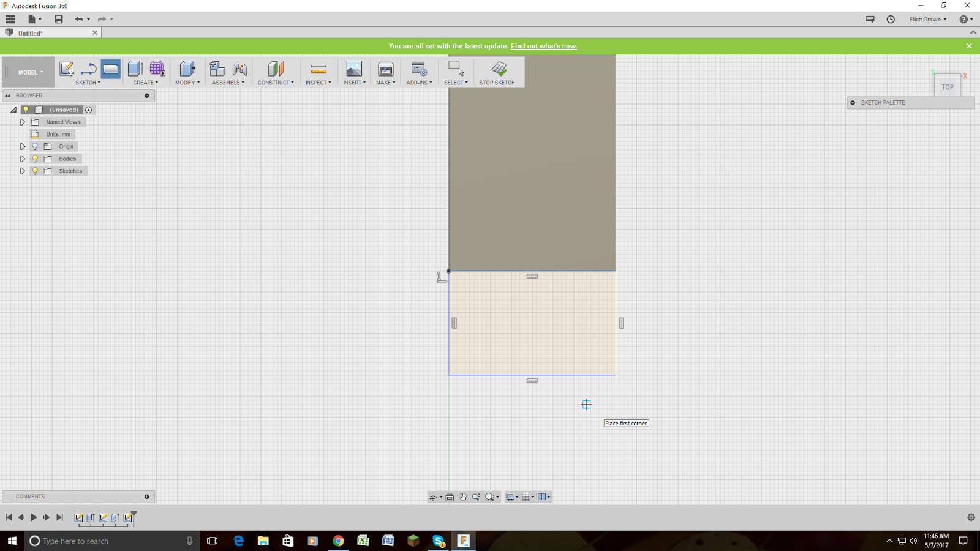The width and height of the screenshot is (980, 551).
Task: Open the data panel grid icon
Action: click(x=10, y=19)
